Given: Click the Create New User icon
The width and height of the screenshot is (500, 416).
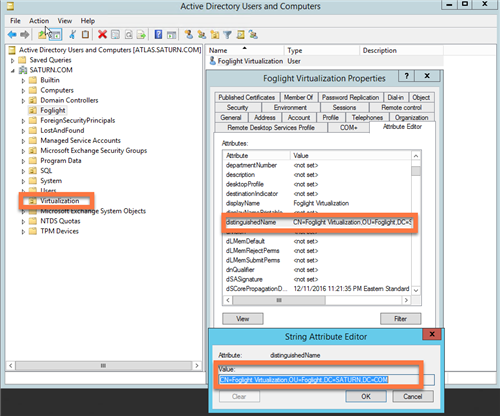Looking at the screenshot, I should [x=189, y=34].
